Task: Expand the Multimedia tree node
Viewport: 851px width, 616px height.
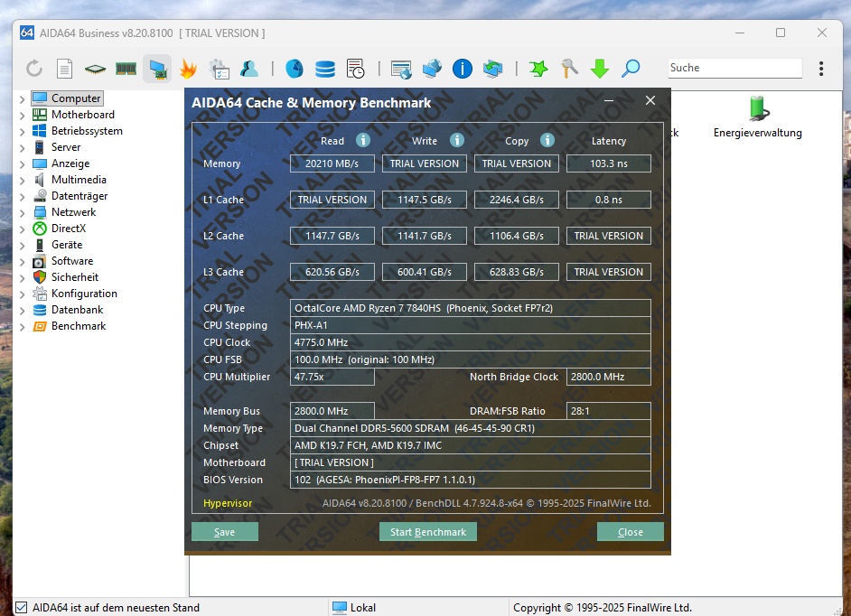Action: point(22,181)
